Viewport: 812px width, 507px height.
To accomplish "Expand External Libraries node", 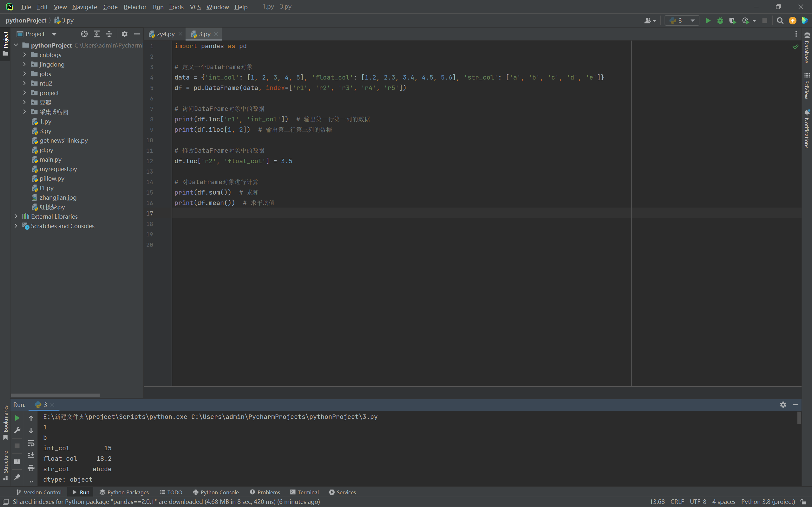I will tap(16, 216).
